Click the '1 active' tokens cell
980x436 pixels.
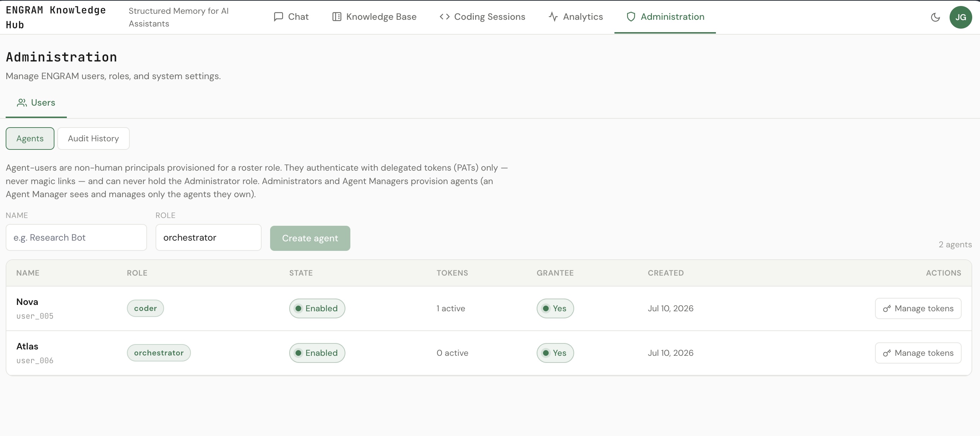451,309
